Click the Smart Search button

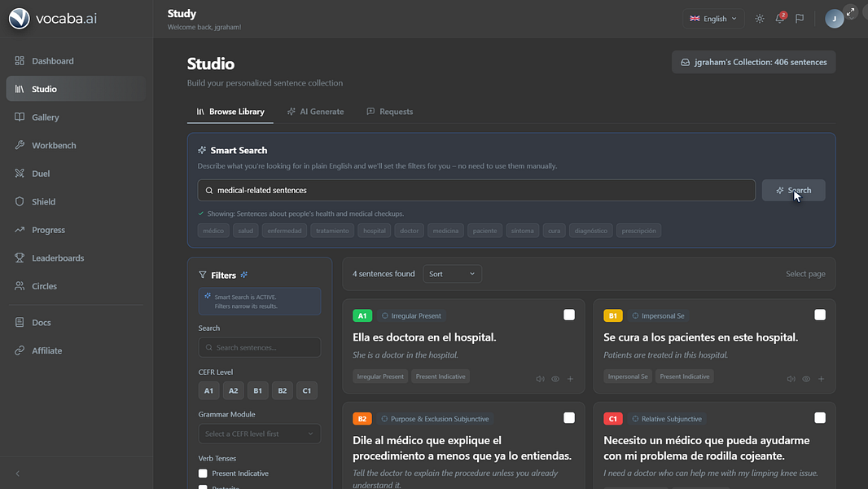793,190
